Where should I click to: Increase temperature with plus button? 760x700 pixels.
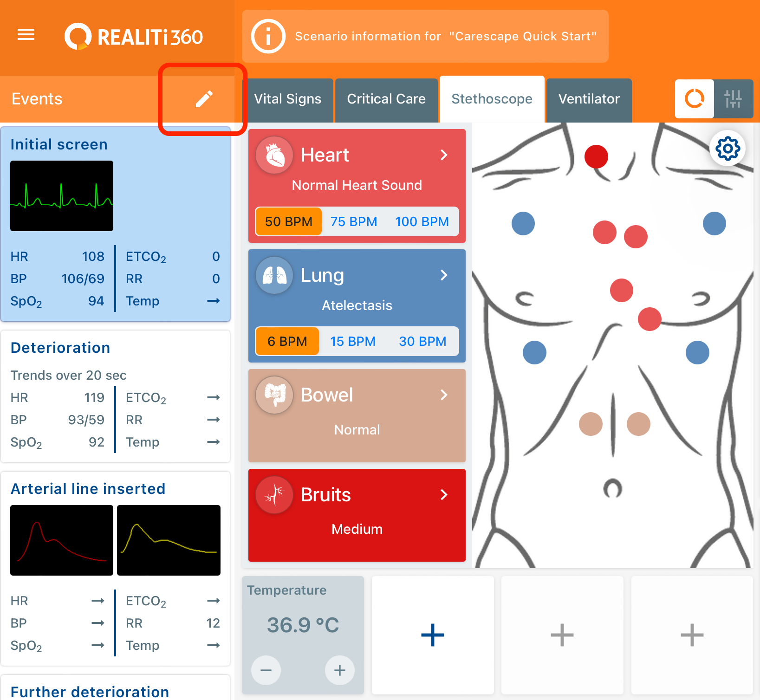pyautogui.click(x=339, y=670)
